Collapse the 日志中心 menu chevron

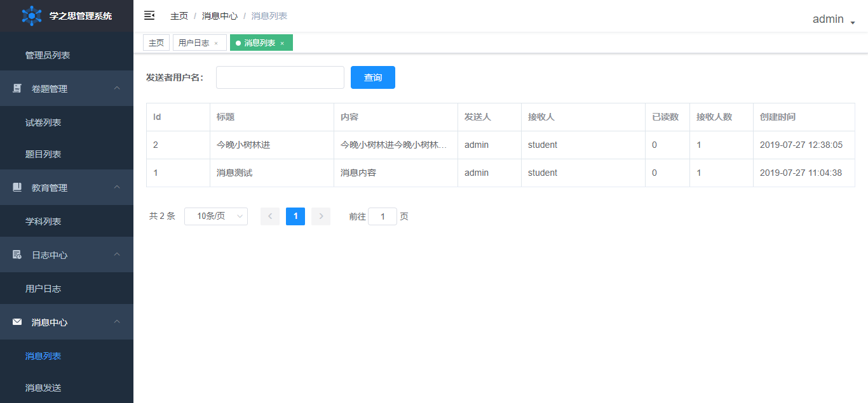point(117,254)
